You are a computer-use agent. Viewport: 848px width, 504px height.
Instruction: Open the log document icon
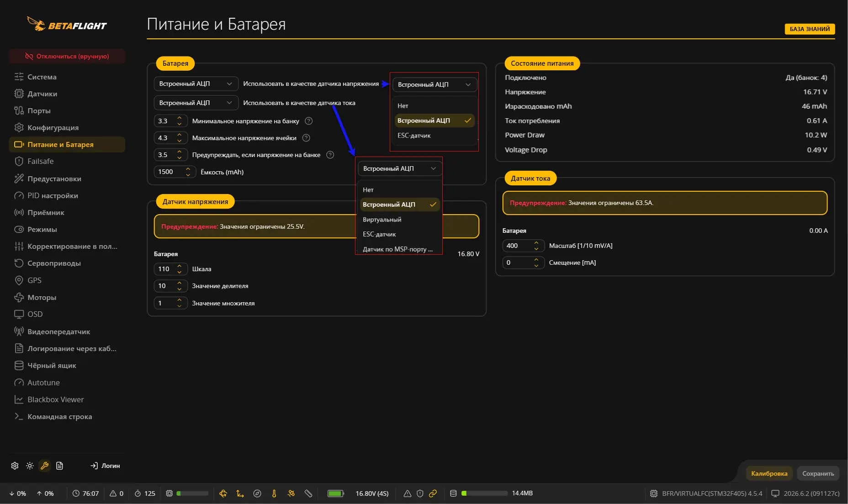(x=59, y=466)
